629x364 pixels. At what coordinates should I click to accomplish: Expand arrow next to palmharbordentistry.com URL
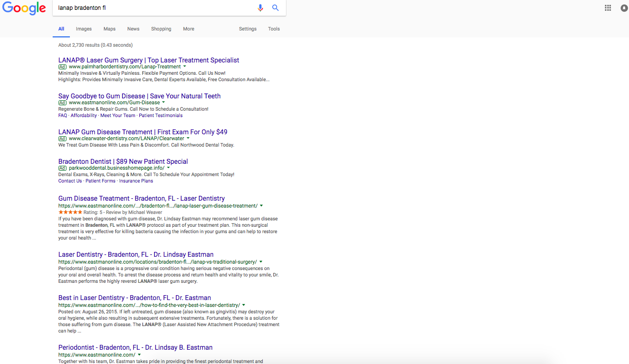pyautogui.click(x=185, y=66)
